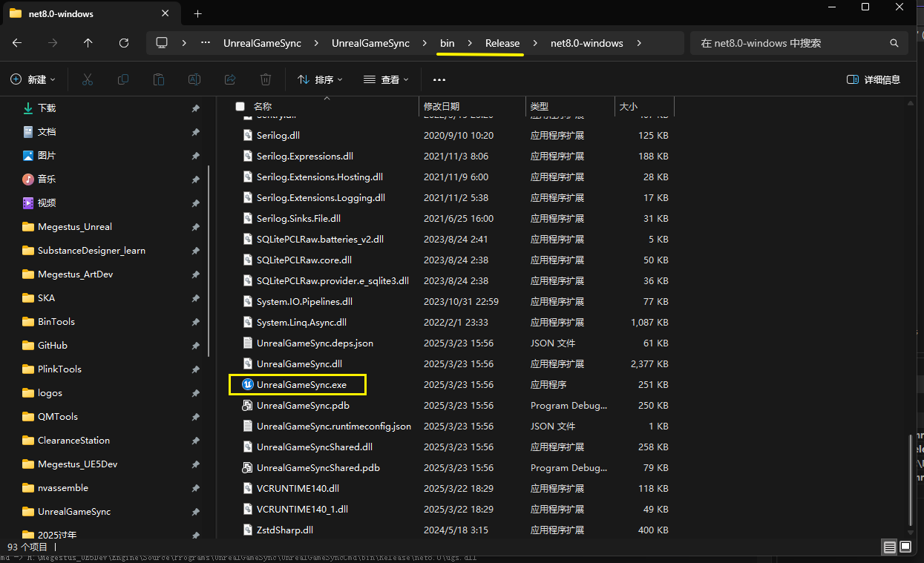Tick the select-all checkbox in header
Viewport: 924px width, 563px height.
point(240,107)
